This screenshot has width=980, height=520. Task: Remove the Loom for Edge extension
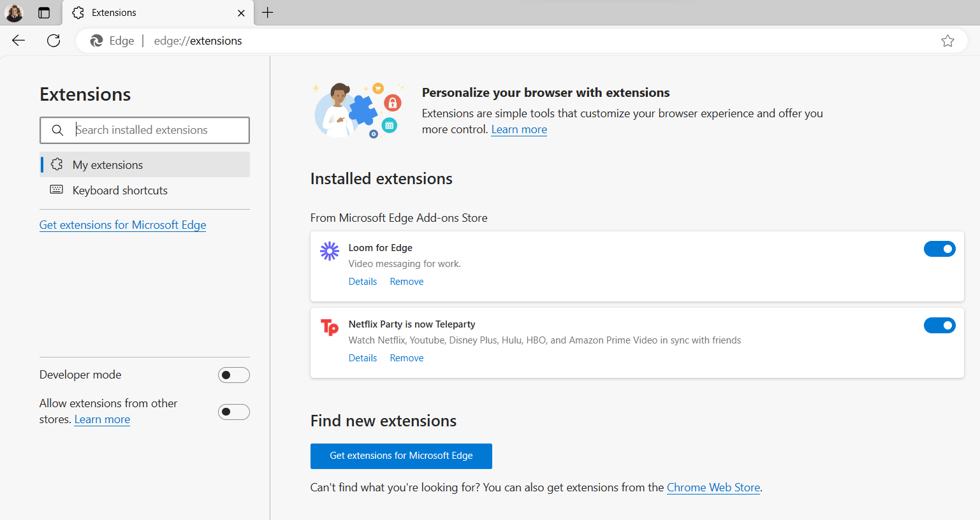tap(407, 282)
